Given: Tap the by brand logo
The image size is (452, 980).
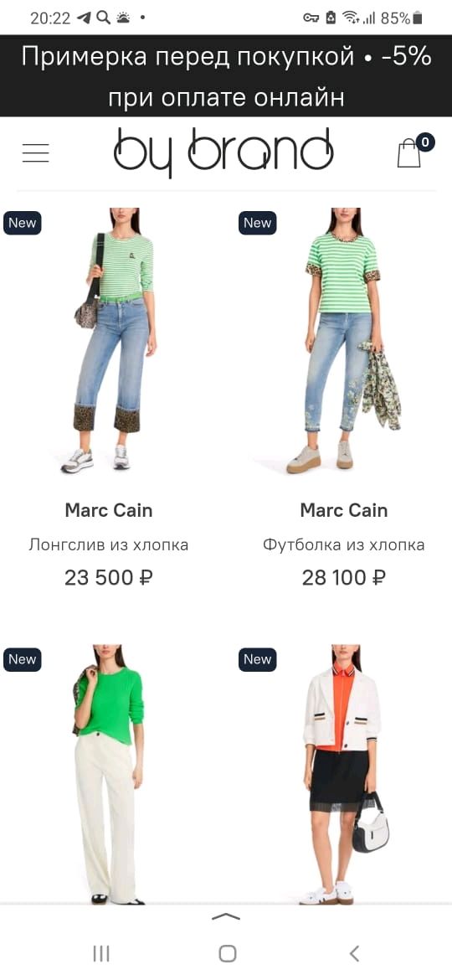Looking at the screenshot, I should pyautogui.click(x=223, y=152).
